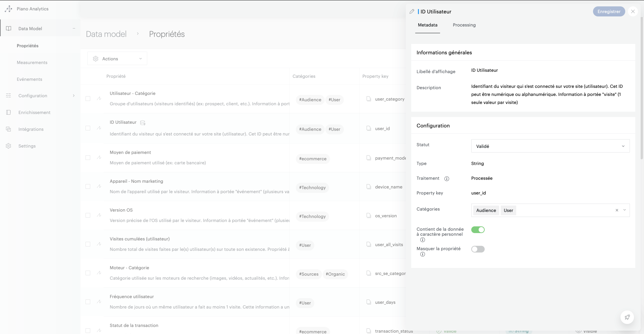Check the box for Moyen de paiement row
This screenshot has width=644, height=334.
(x=88, y=158)
